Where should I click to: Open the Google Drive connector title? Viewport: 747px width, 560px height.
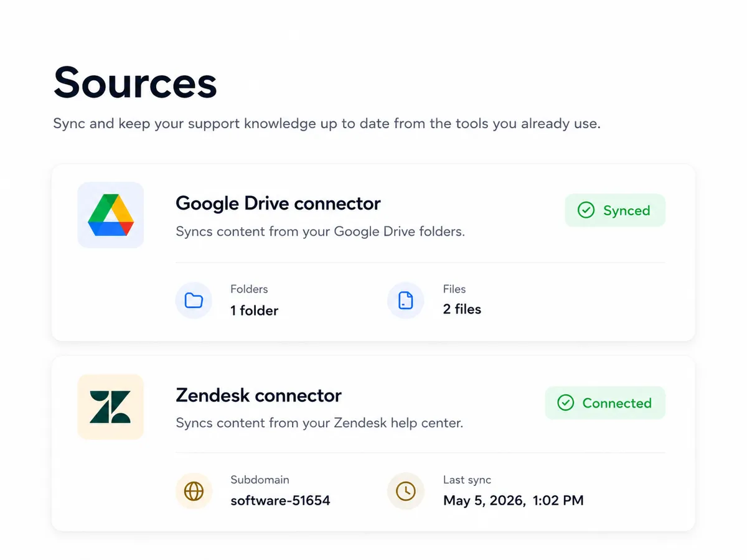click(278, 203)
